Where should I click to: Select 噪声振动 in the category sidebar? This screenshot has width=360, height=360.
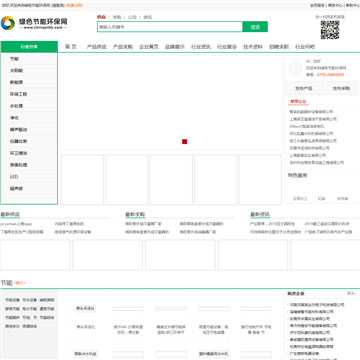tap(18, 130)
